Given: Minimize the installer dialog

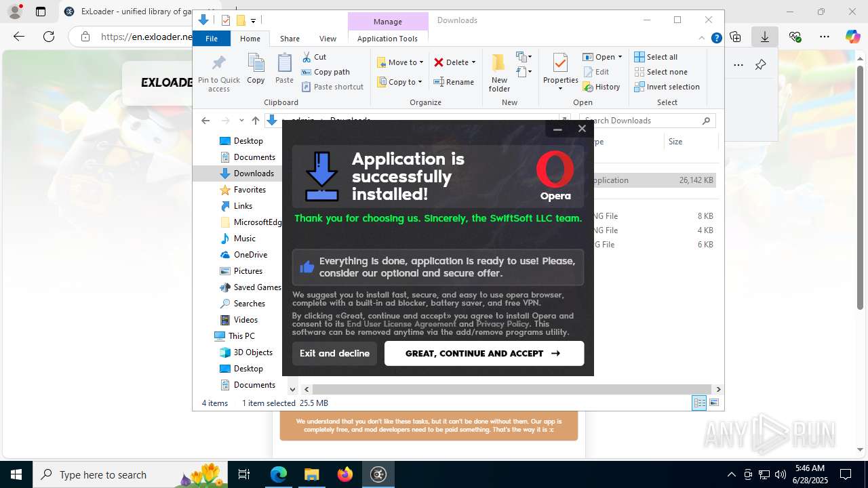Looking at the screenshot, I should point(557,129).
